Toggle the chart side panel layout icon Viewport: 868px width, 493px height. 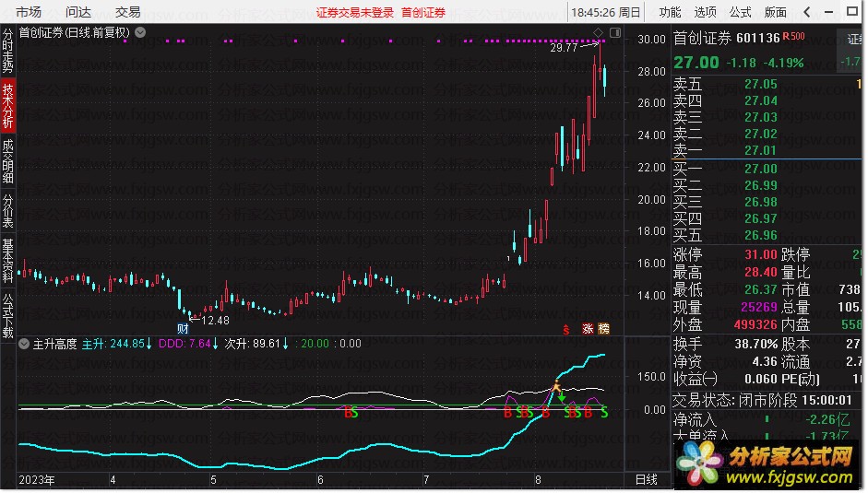coord(615,32)
